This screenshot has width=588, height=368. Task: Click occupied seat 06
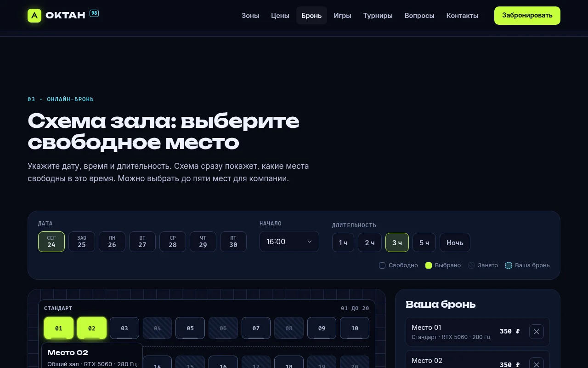click(x=223, y=328)
